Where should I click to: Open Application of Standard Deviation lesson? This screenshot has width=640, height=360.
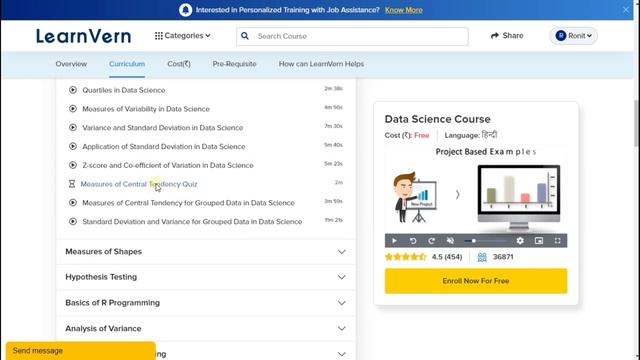(x=164, y=147)
